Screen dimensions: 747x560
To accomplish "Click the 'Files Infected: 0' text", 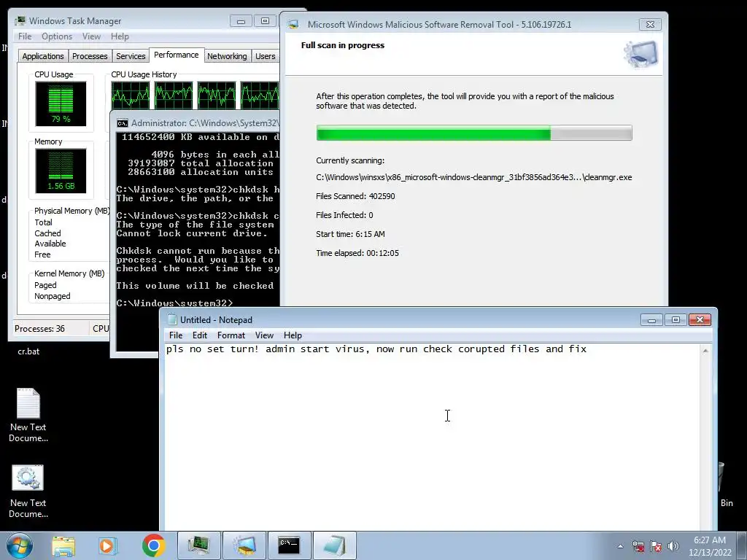I will 344,215.
